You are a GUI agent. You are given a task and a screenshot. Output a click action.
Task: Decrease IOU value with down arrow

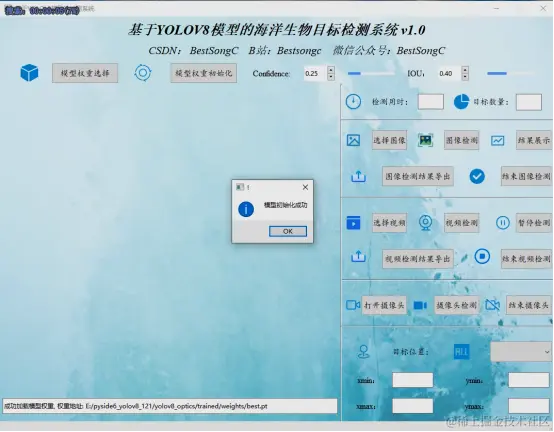(465, 77)
